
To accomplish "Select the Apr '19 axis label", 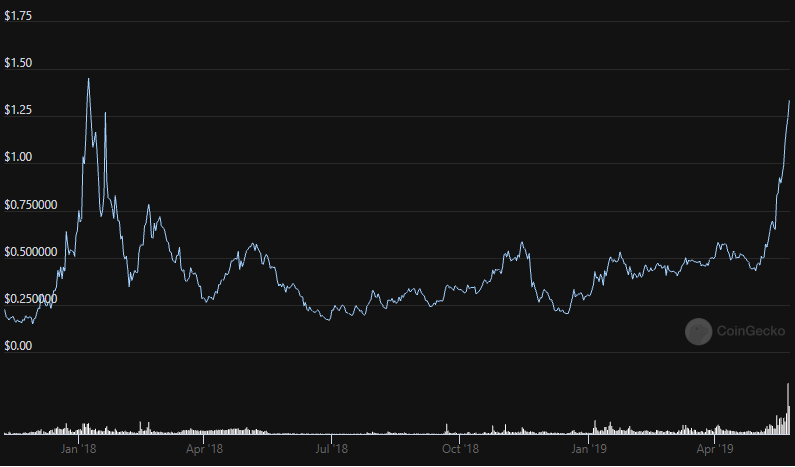I will click(714, 450).
